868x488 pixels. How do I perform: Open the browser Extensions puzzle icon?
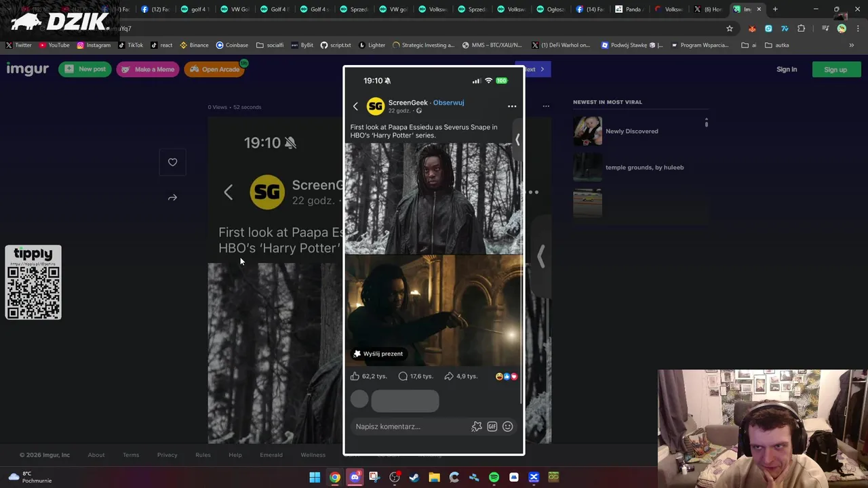802,28
